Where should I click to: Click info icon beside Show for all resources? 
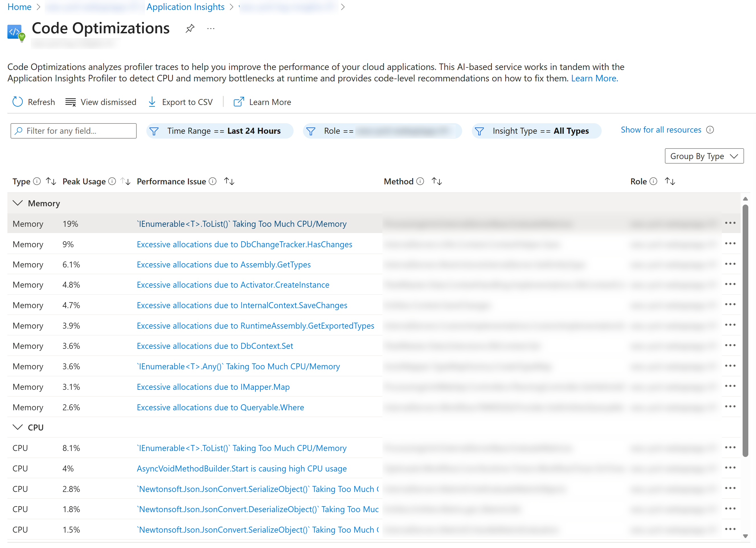[x=710, y=130]
